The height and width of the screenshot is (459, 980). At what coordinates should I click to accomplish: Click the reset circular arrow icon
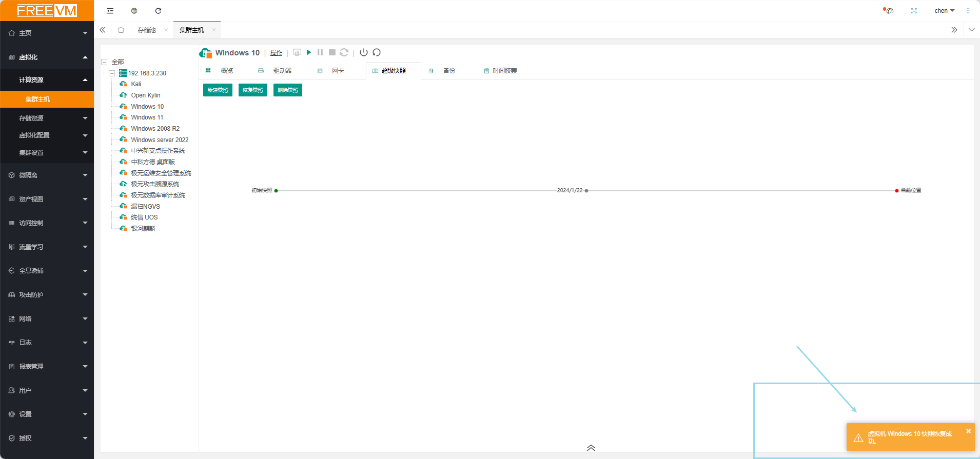point(377,52)
